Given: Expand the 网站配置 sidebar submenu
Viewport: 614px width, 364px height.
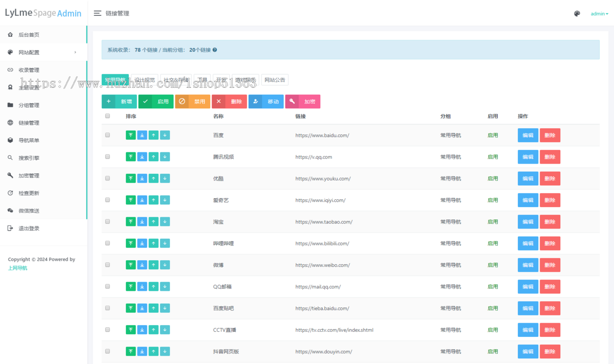Looking at the screenshot, I should 43,52.
